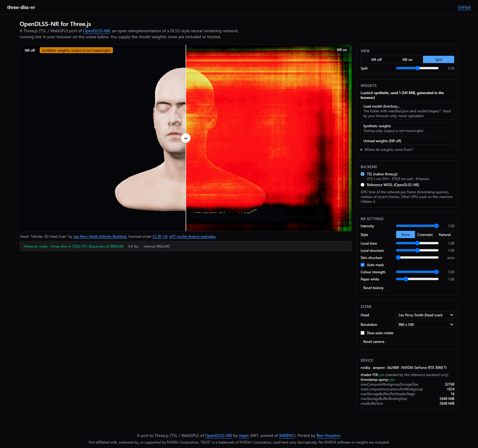Open glTF via the three.js examples link
The width and height of the screenshot is (478, 448).
click(x=192, y=237)
